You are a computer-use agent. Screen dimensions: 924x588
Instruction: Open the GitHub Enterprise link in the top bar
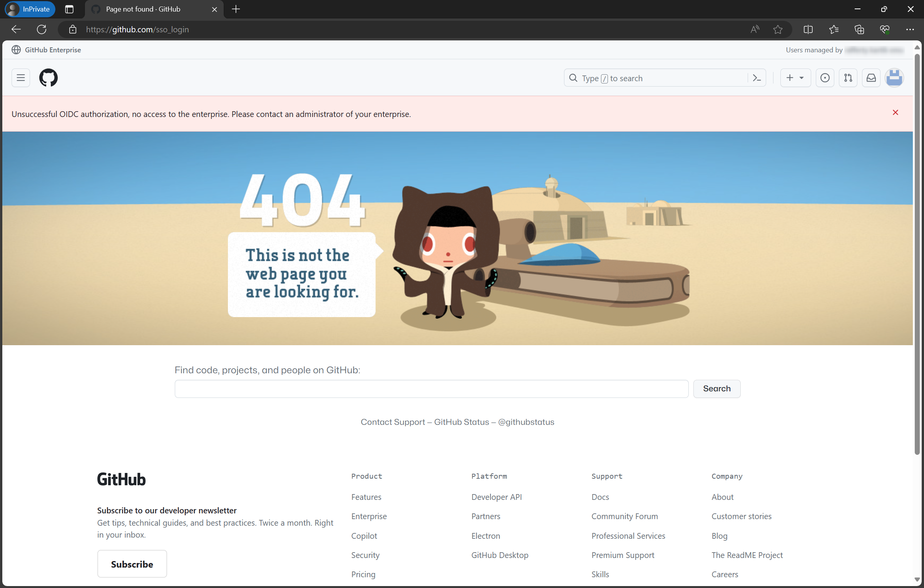52,50
